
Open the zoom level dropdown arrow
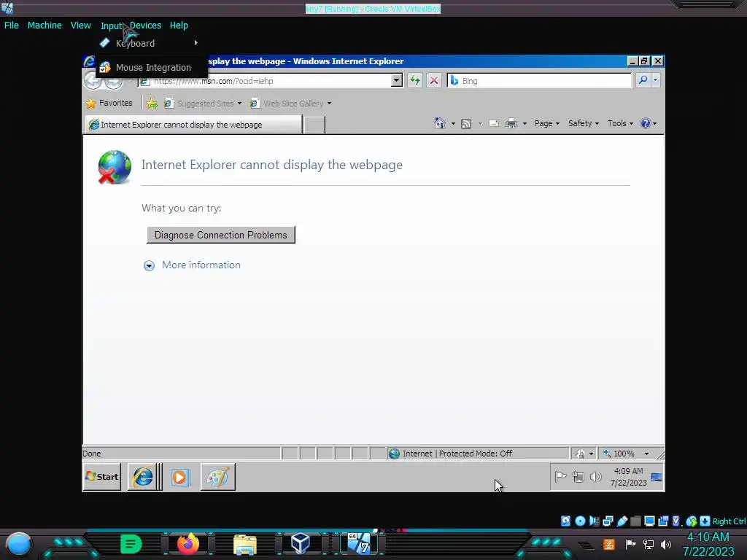coord(646,454)
